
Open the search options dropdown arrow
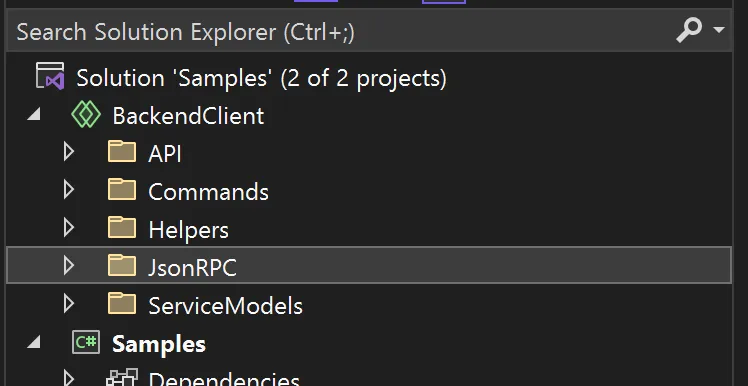tap(718, 31)
